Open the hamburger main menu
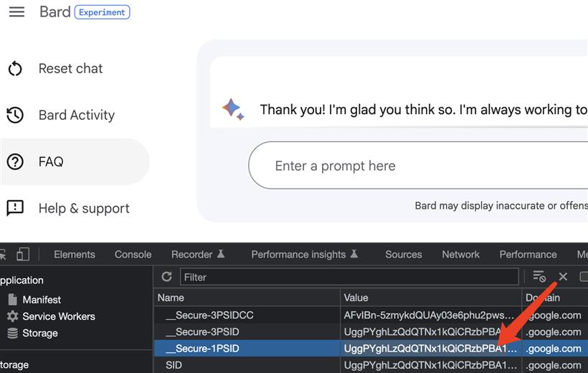 pyautogui.click(x=17, y=11)
